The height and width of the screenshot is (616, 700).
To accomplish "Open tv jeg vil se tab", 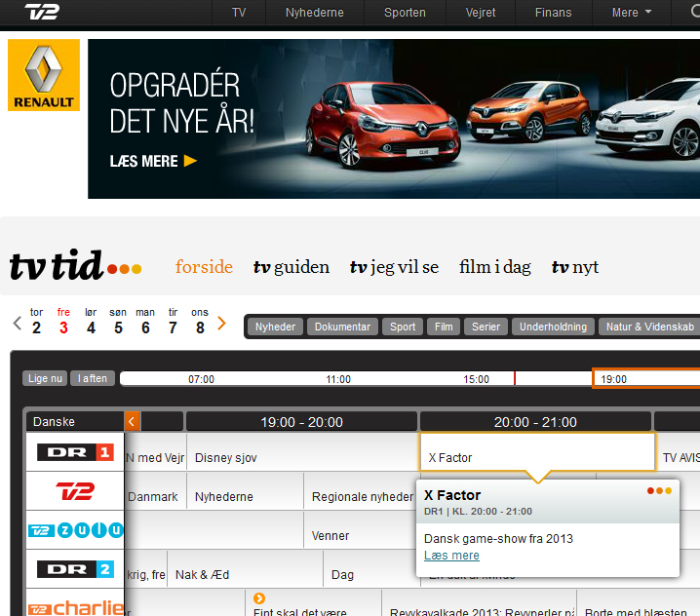I will click(394, 267).
